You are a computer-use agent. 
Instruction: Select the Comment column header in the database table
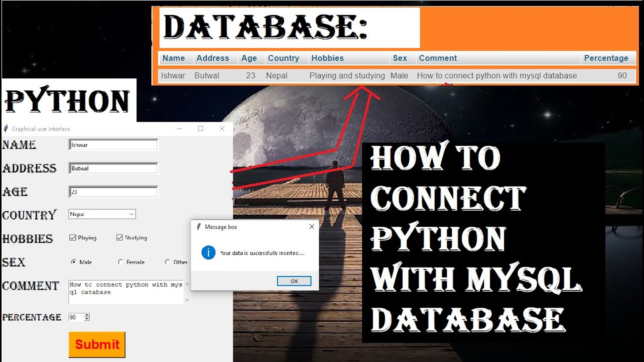coord(438,58)
